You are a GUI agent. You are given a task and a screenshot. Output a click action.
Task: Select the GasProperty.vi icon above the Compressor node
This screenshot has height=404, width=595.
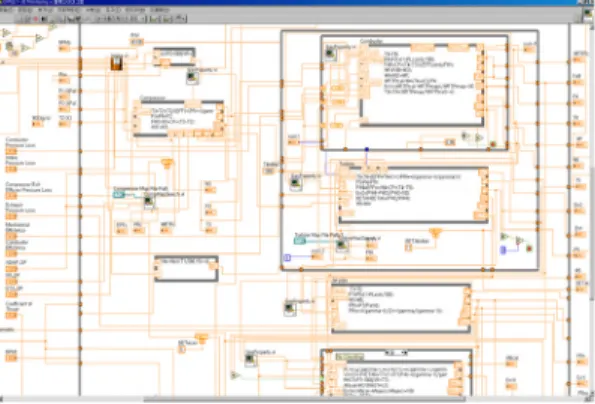(193, 78)
